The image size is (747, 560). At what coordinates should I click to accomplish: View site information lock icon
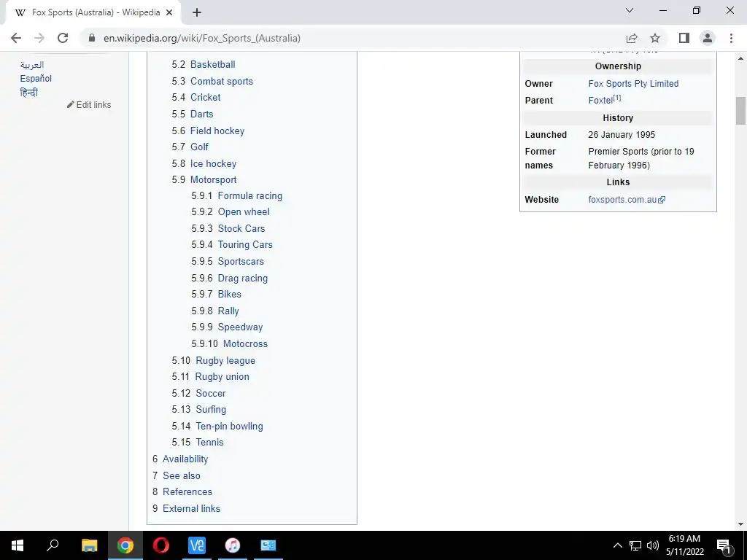tap(92, 38)
